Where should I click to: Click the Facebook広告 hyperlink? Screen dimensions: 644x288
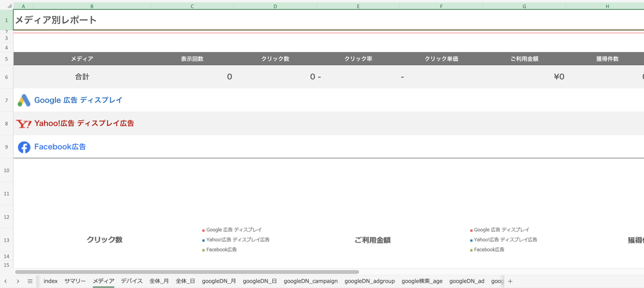click(60, 146)
